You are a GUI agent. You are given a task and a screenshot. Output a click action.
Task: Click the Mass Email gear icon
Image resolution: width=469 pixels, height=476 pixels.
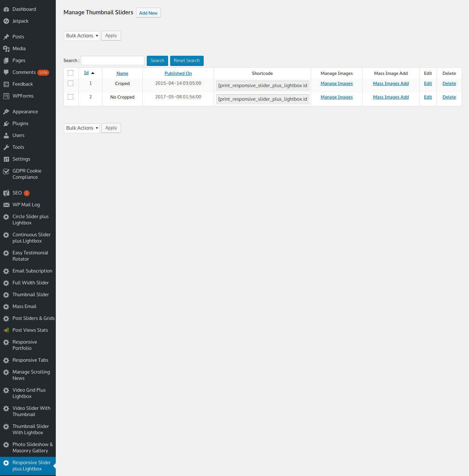[x=6, y=307]
